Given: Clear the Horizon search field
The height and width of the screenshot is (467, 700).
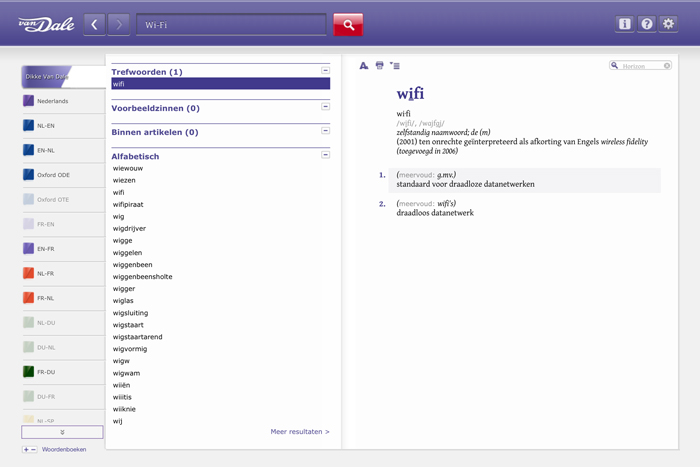Looking at the screenshot, I should [x=667, y=66].
